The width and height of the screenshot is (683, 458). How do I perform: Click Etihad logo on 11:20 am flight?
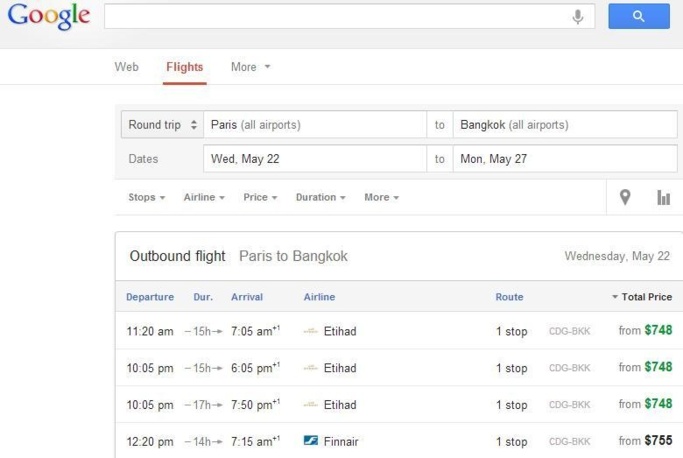(311, 331)
